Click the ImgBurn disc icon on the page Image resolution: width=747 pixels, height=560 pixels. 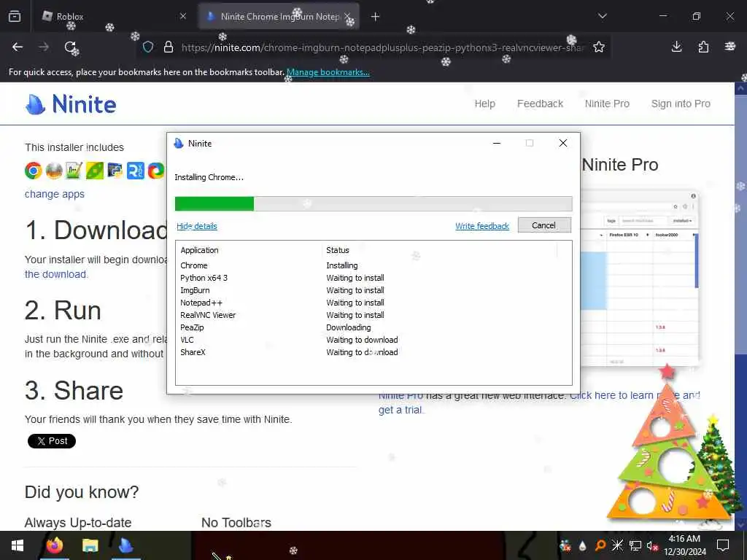[x=54, y=171]
